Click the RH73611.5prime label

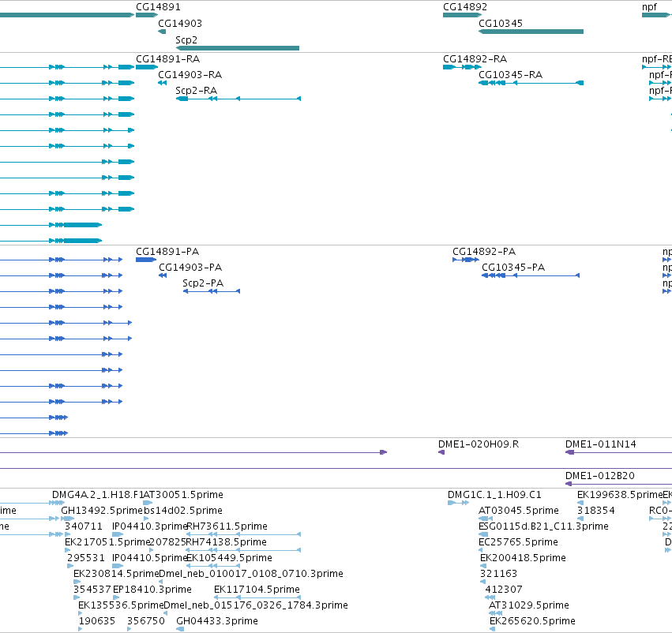tap(227, 526)
